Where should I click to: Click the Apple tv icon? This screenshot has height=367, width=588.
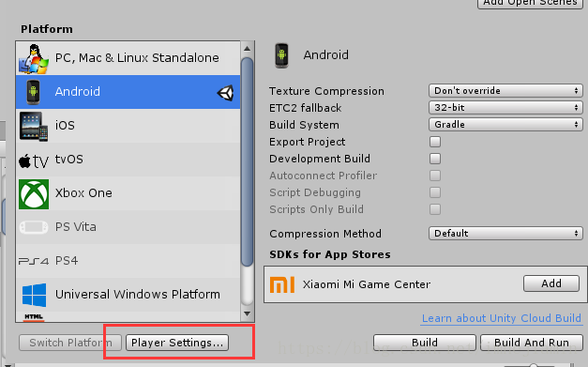pyautogui.click(x=34, y=161)
